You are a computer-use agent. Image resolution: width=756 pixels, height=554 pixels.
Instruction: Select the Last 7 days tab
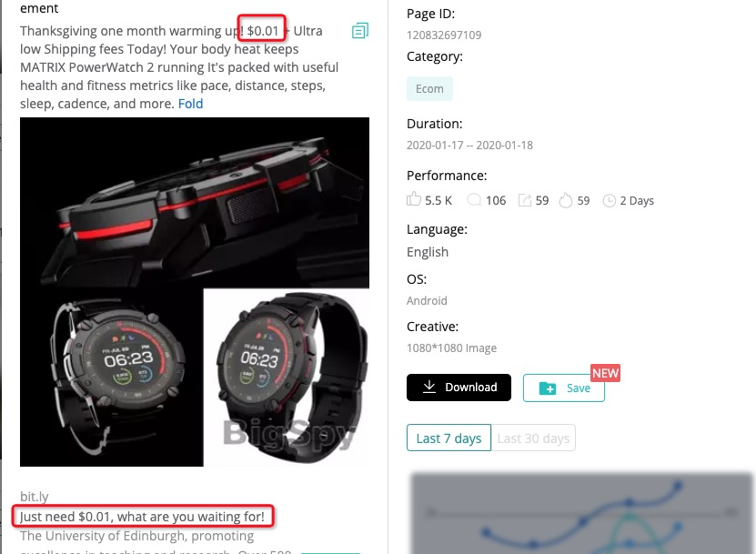click(449, 438)
